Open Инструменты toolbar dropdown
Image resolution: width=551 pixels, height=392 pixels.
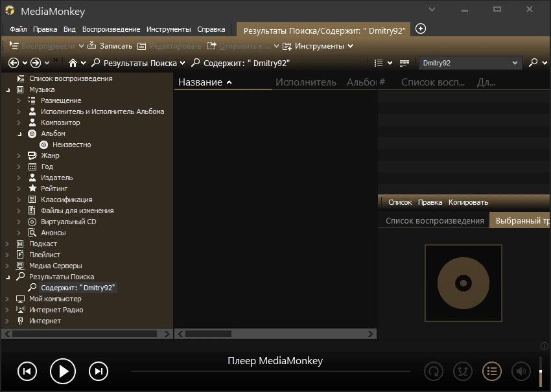[318, 46]
